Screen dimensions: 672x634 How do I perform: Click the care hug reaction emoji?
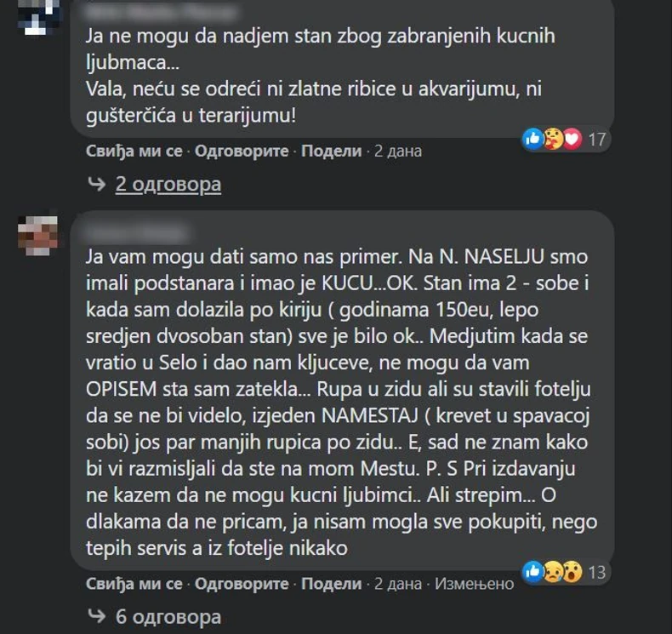[x=552, y=138]
